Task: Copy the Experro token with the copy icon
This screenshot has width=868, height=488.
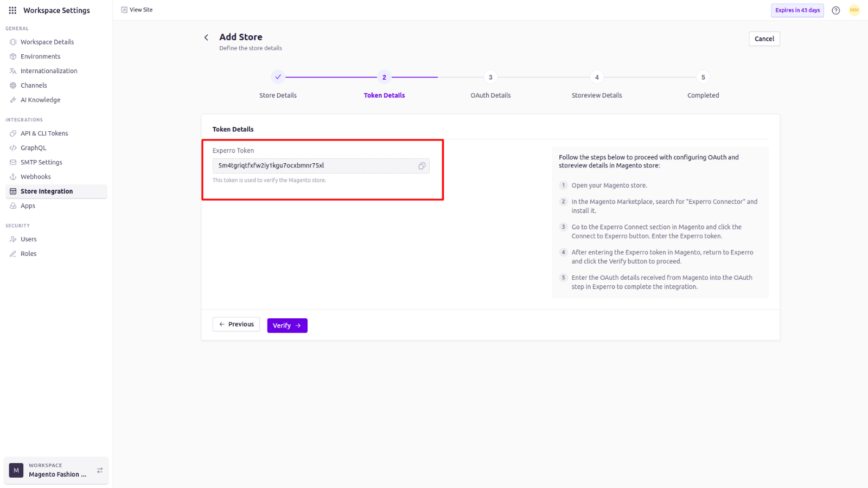Action: (422, 166)
